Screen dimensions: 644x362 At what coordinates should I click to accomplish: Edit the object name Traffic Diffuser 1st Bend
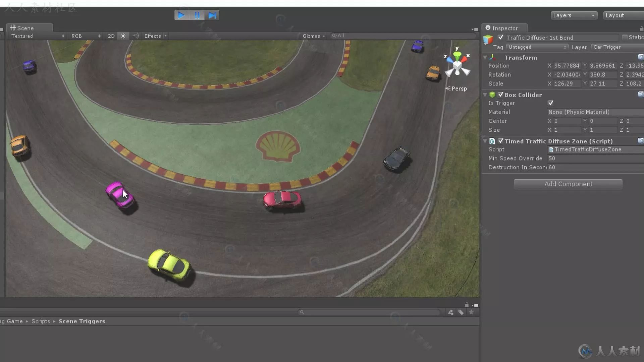(562, 38)
